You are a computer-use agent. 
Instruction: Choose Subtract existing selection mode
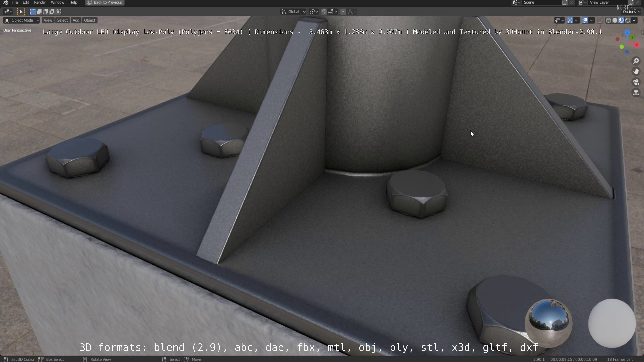(x=45, y=12)
